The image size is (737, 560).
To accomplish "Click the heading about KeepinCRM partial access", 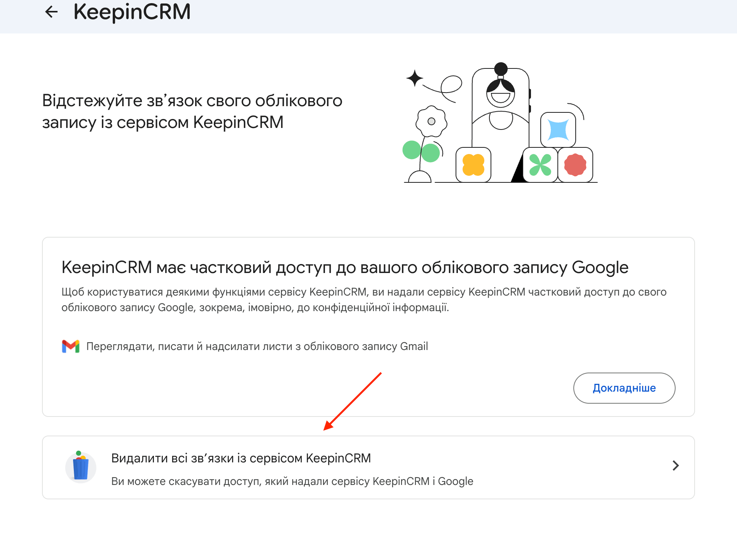I will (x=345, y=268).
